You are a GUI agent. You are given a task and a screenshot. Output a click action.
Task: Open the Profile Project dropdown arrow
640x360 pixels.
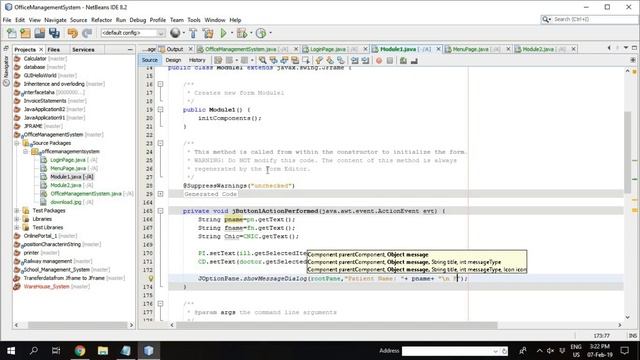pos(270,33)
